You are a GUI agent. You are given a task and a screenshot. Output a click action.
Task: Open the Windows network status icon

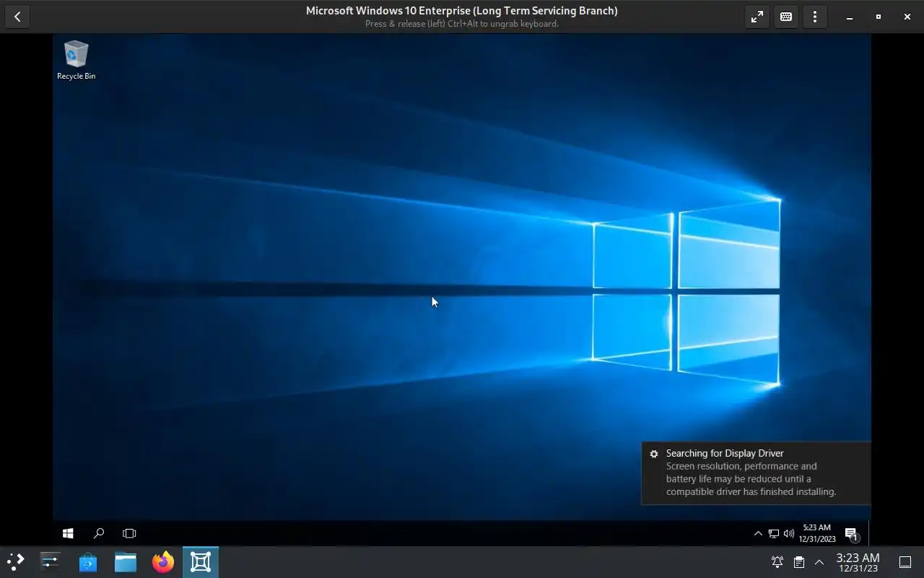[x=773, y=533]
